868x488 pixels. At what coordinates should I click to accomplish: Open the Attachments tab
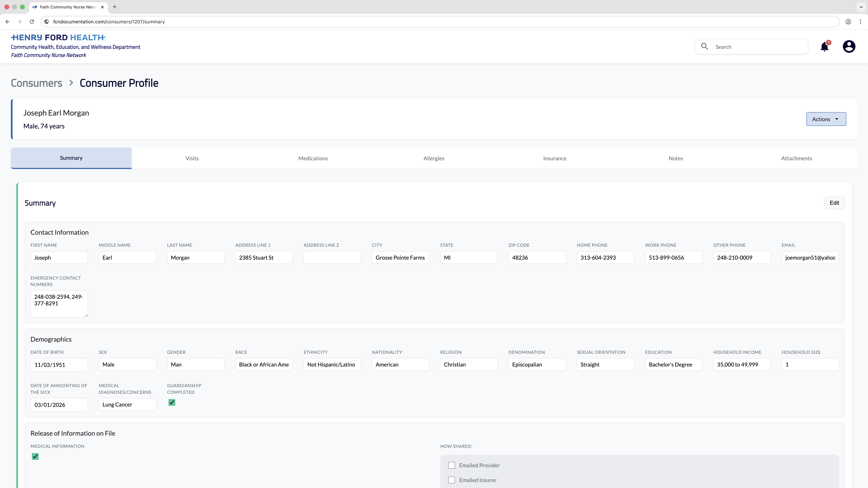coord(797,158)
